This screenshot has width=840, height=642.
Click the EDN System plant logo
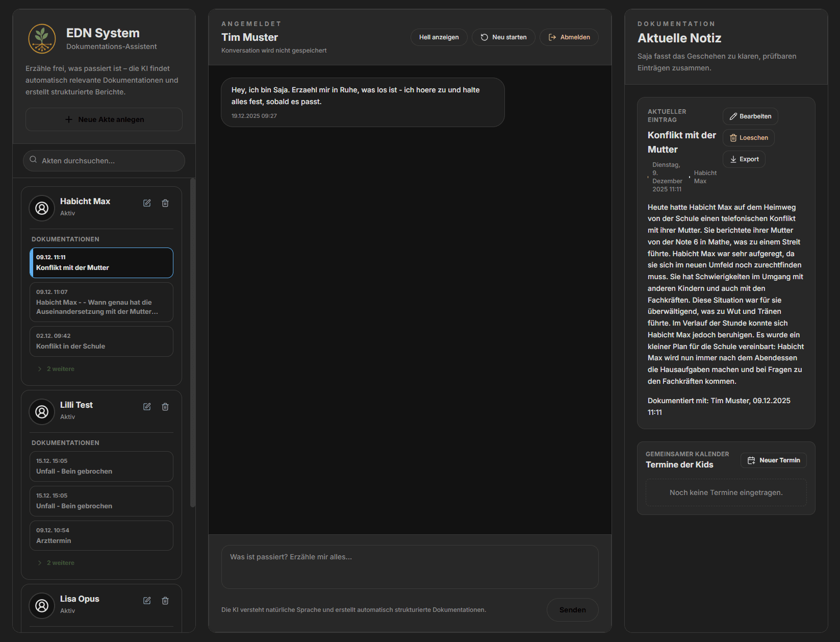[42, 38]
